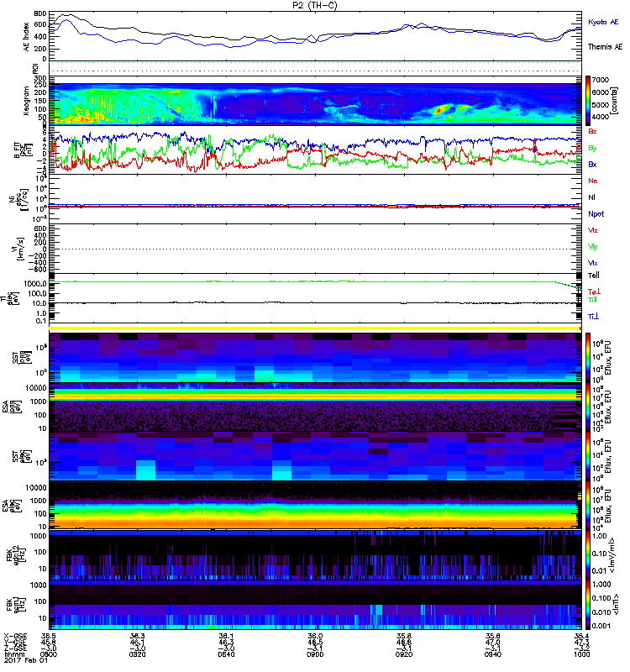Click the "0820" time tick label

click(x=137, y=654)
